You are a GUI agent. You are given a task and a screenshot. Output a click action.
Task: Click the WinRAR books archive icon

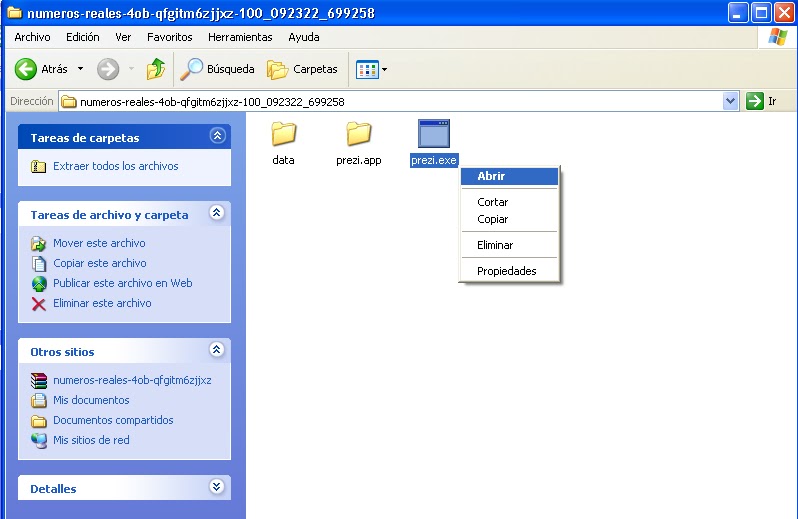tap(39, 381)
